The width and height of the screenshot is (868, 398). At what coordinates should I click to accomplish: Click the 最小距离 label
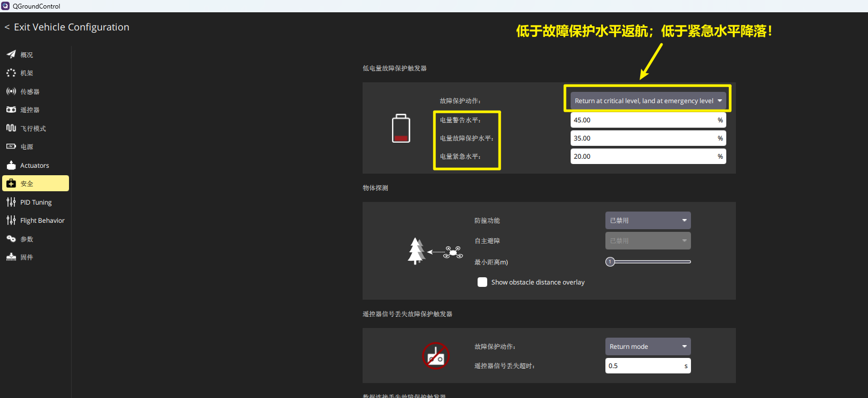[x=491, y=262]
